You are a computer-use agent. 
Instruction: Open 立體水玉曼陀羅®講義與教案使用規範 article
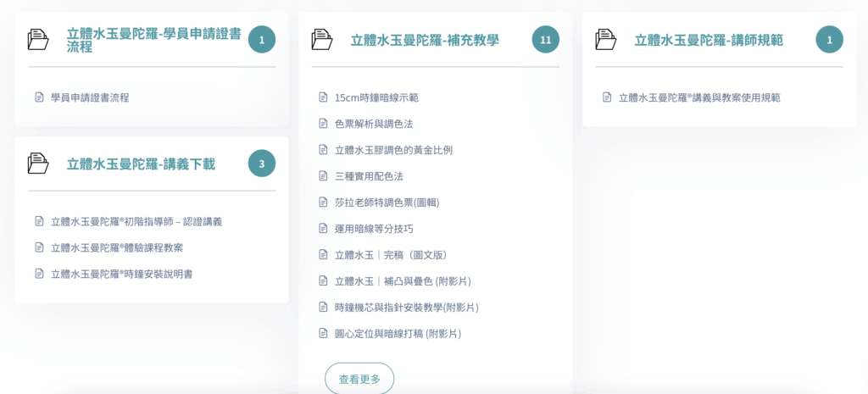tap(699, 97)
